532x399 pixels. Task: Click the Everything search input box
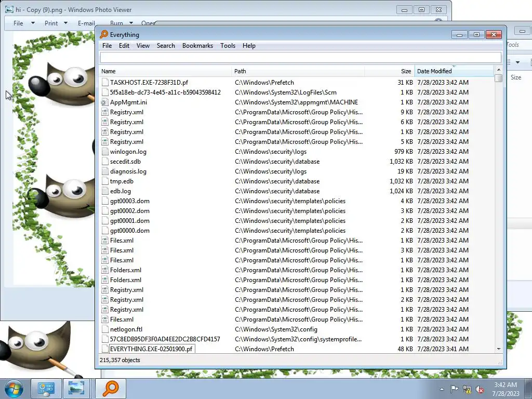(301, 57)
